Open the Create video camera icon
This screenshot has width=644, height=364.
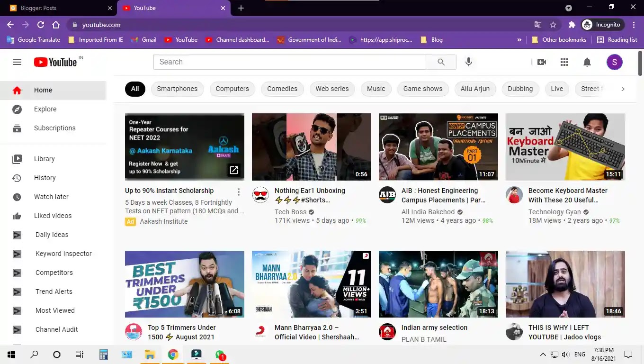(542, 62)
